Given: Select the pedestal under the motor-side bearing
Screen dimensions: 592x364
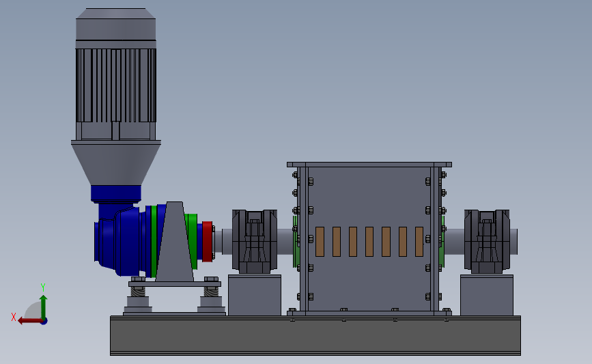Looking at the screenshot, I should (255, 295).
